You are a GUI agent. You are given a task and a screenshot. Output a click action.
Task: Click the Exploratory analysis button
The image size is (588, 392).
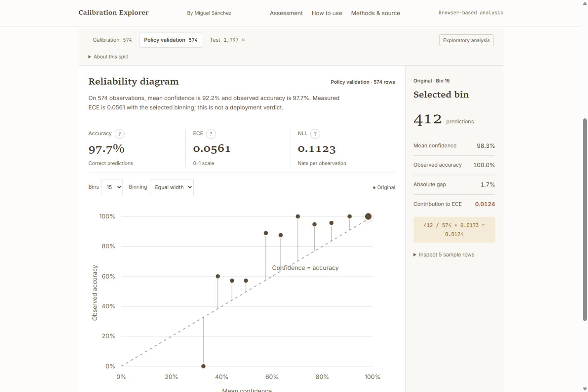tap(466, 40)
